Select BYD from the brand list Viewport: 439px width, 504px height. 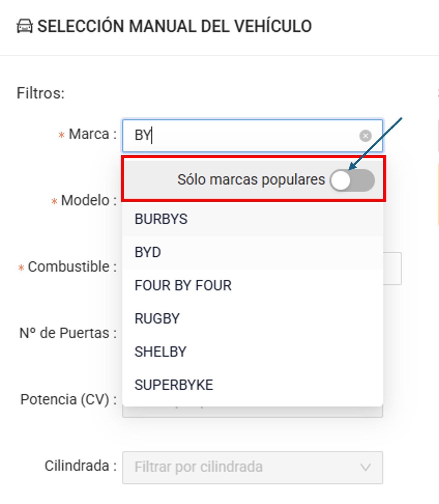[x=252, y=252]
